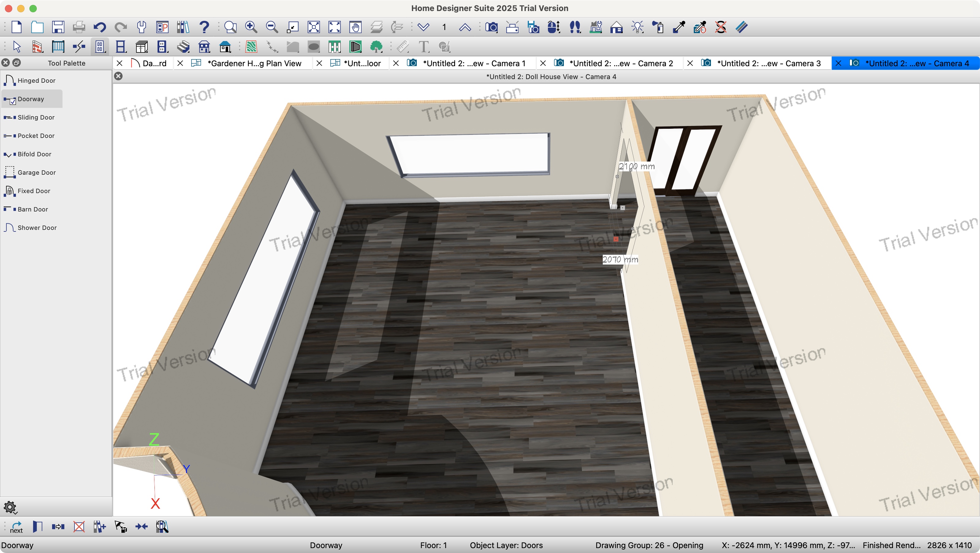Select the Tape Measure dimension tool

click(403, 46)
